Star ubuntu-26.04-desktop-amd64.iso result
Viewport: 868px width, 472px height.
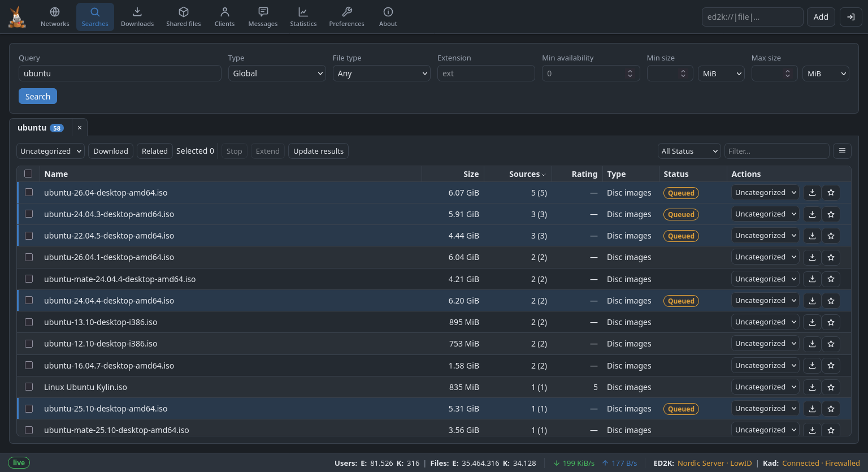831,193
